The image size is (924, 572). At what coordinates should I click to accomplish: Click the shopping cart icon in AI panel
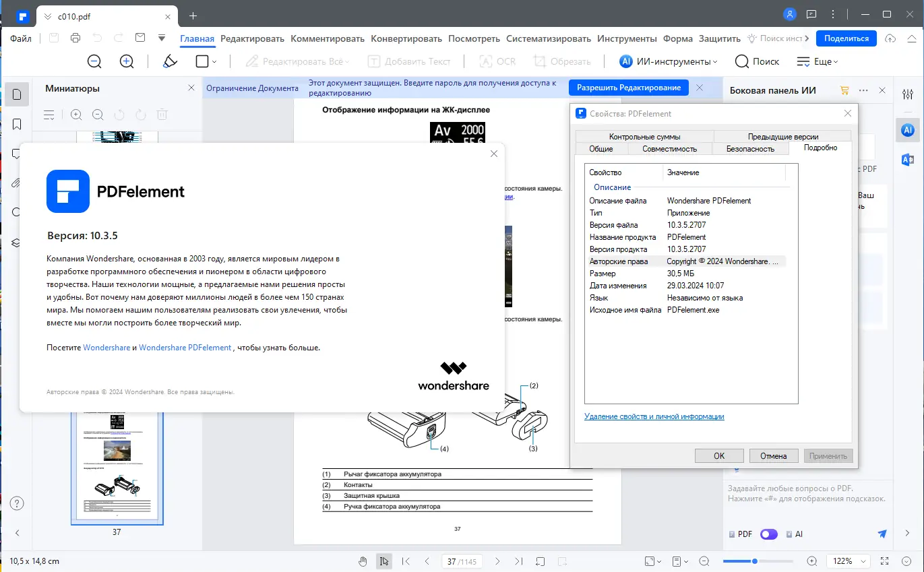(844, 90)
